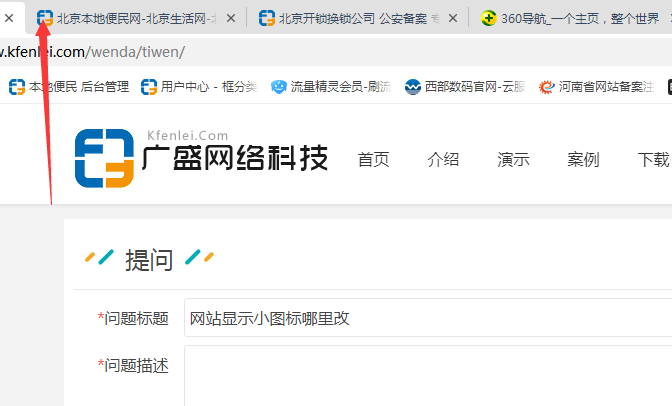672x406 pixels.
Task: Click the 360导航 tab favicon
Action: [488, 18]
